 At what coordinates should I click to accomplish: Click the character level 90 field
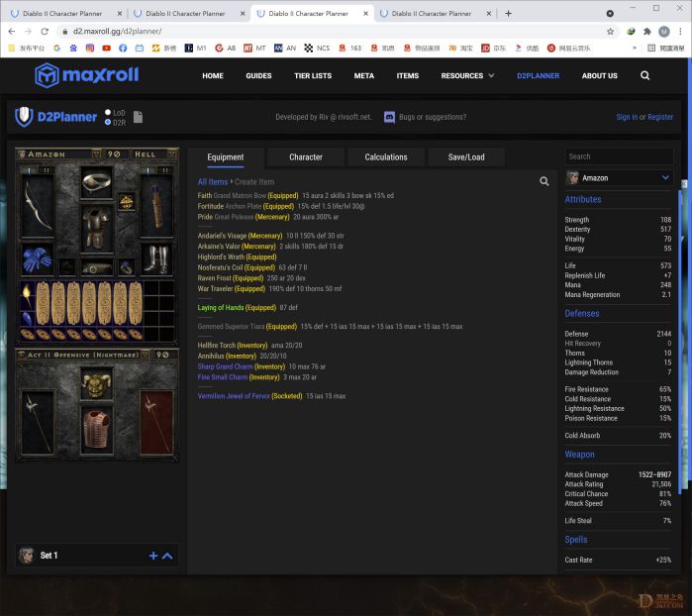pos(114,154)
